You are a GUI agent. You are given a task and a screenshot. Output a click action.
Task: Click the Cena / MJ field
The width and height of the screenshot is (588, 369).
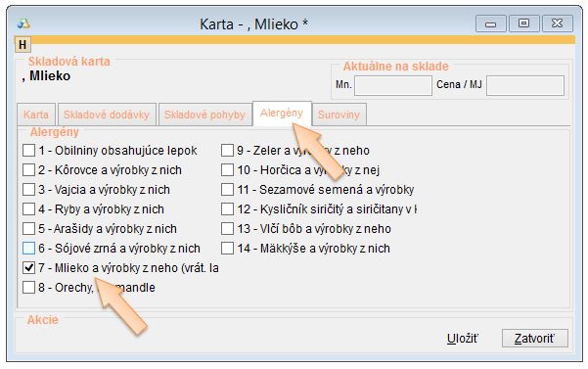click(x=525, y=85)
